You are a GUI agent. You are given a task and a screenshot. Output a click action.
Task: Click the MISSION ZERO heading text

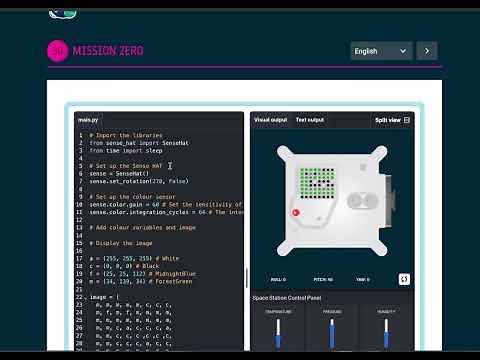(x=108, y=51)
